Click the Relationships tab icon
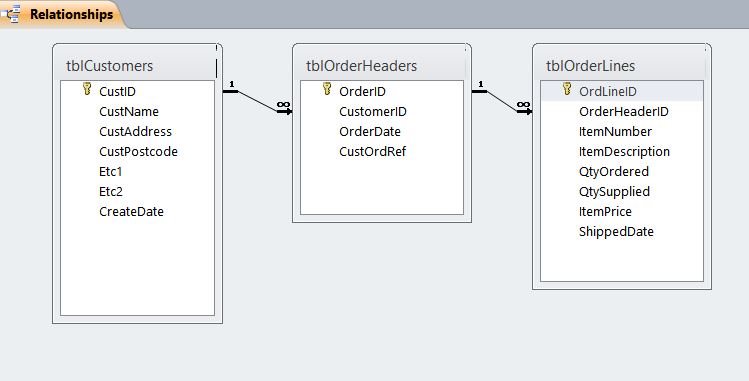This screenshot has height=381, width=749. pos(11,14)
